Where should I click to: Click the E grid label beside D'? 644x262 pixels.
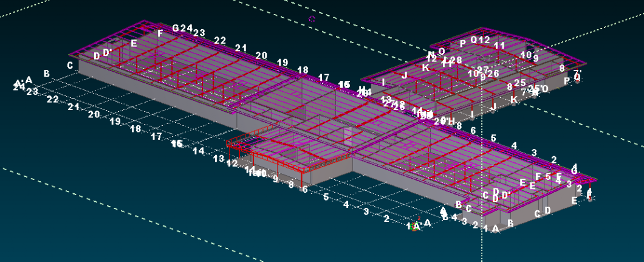(x=134, y=44)
